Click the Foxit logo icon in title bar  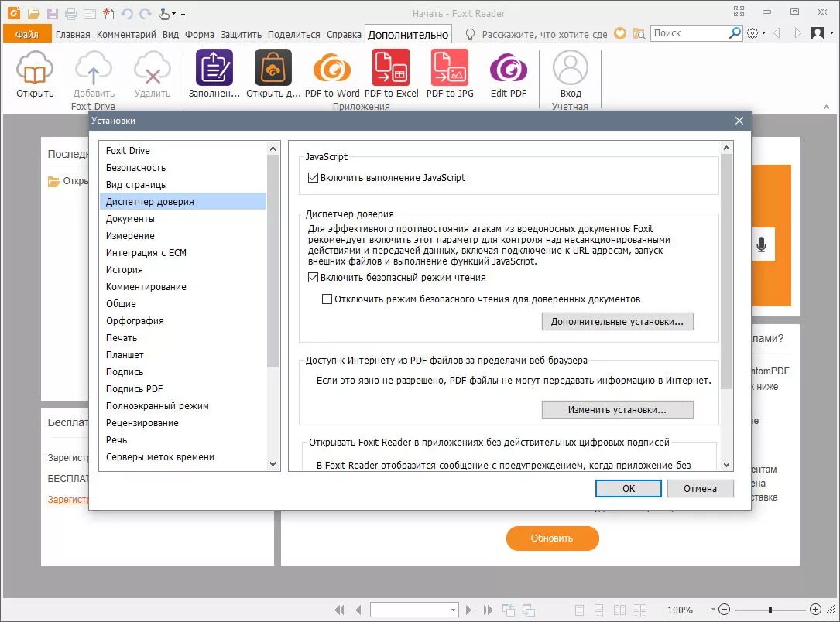coord(13,13)
